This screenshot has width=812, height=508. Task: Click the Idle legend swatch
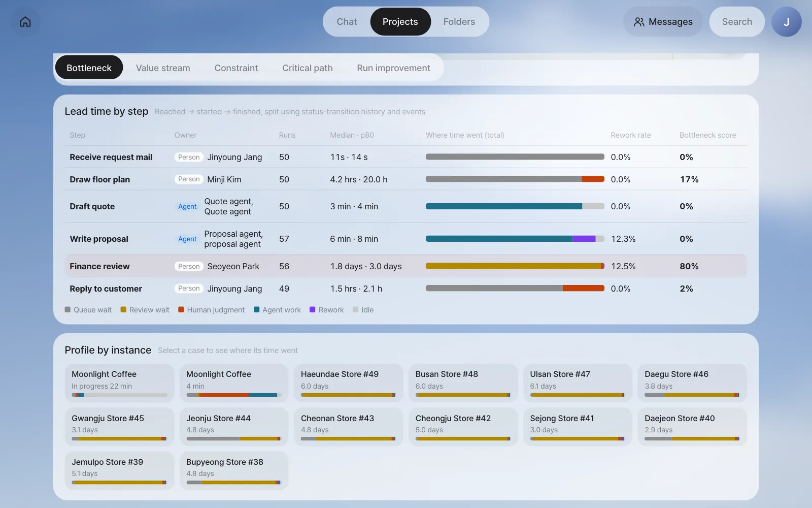point(356,309)
